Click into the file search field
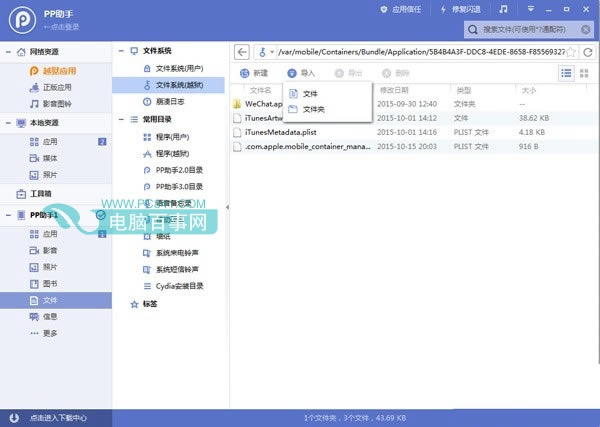Screen dimensions: 600x427 525,29
